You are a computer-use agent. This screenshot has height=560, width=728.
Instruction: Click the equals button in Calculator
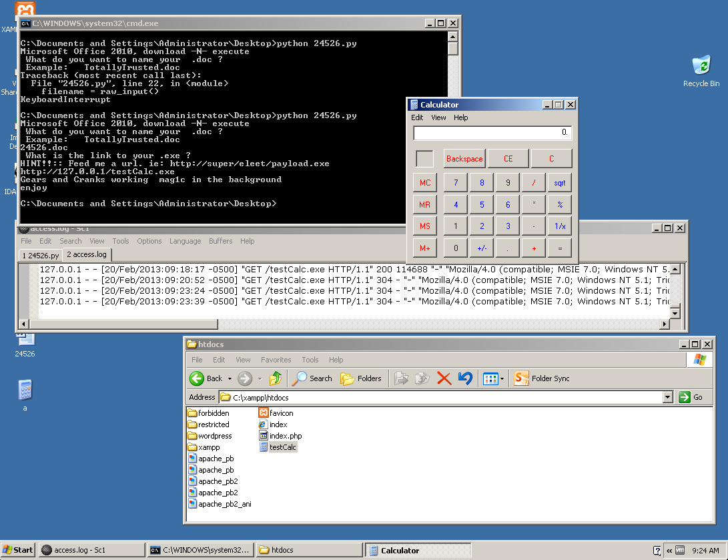pyautogui.click(x=559, y=248)
